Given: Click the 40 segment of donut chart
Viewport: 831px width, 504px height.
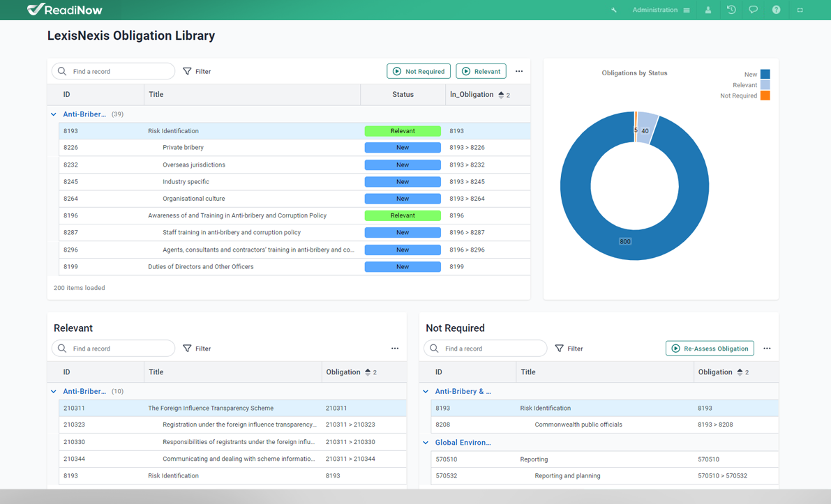Looking at the screenshot, I should 645,128.
